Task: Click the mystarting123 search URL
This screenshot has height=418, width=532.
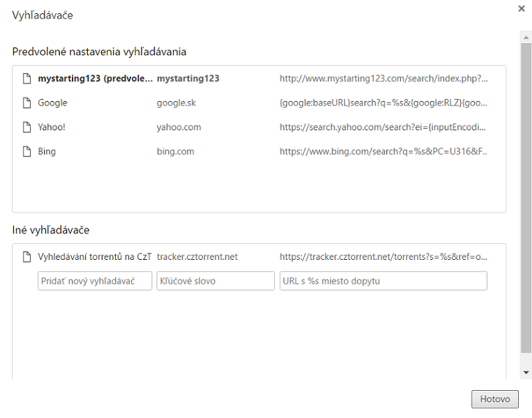Action: (383, 79)
